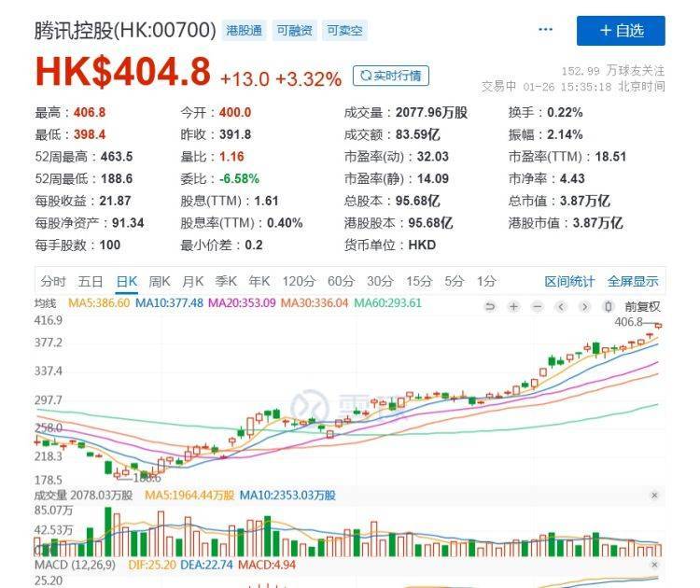Click the 最高 406.8 value
This screenshot has width=700, height=588.
(90, 113)
